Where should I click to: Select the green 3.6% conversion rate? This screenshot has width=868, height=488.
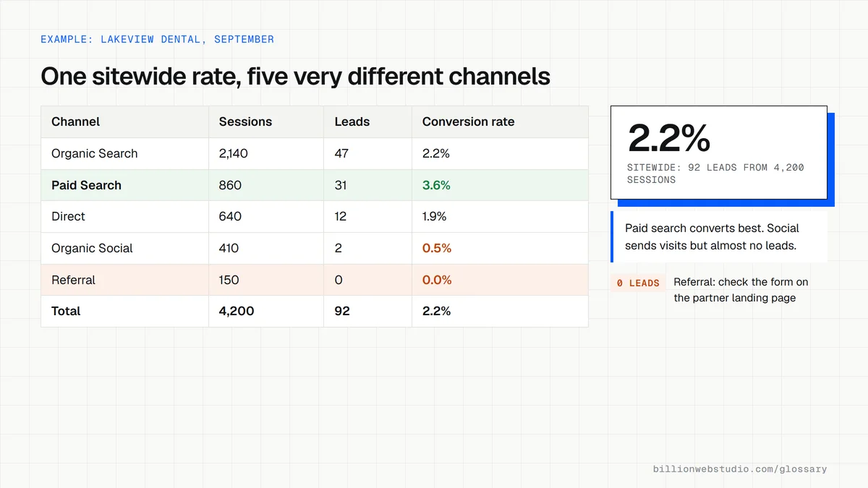(x=500, y=185)
